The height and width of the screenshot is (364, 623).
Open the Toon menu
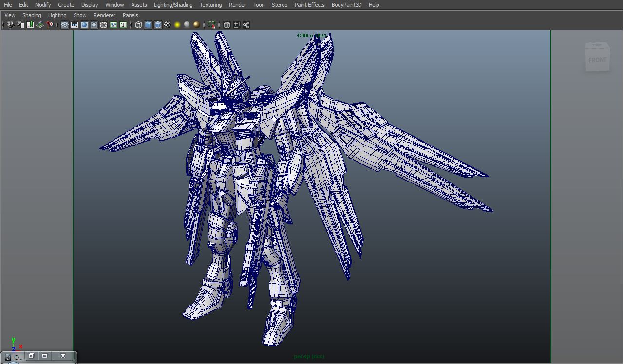coord(259,5)
